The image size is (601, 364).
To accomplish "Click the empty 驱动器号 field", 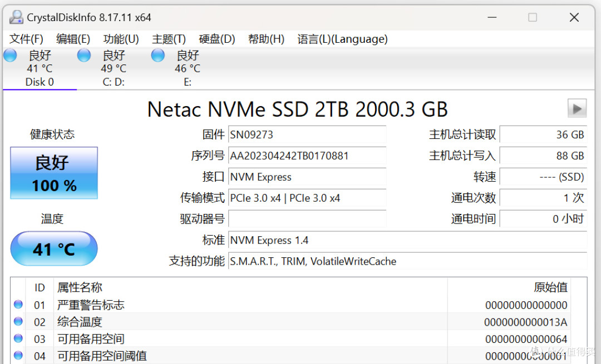I will (x=307, y=219).
